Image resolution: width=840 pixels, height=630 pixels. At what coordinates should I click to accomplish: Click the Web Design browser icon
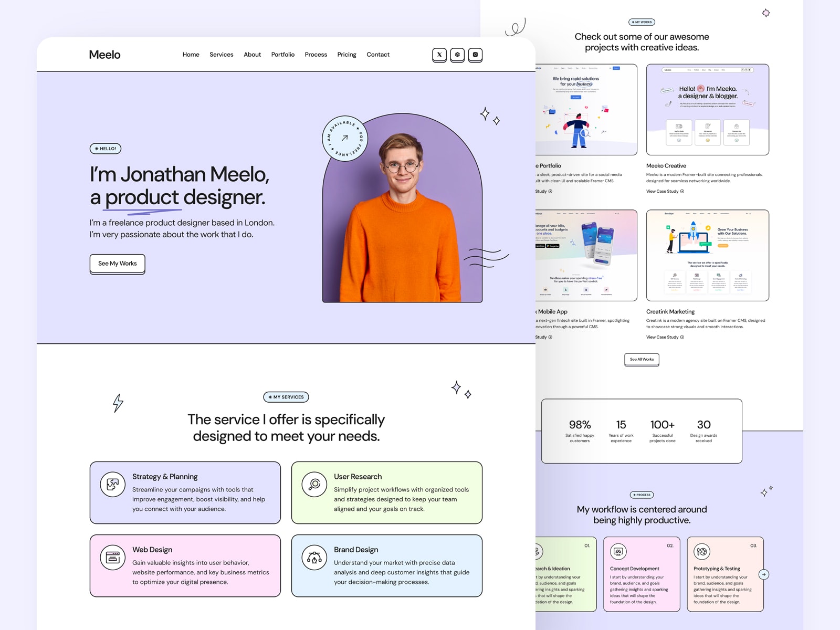[113, 558]
